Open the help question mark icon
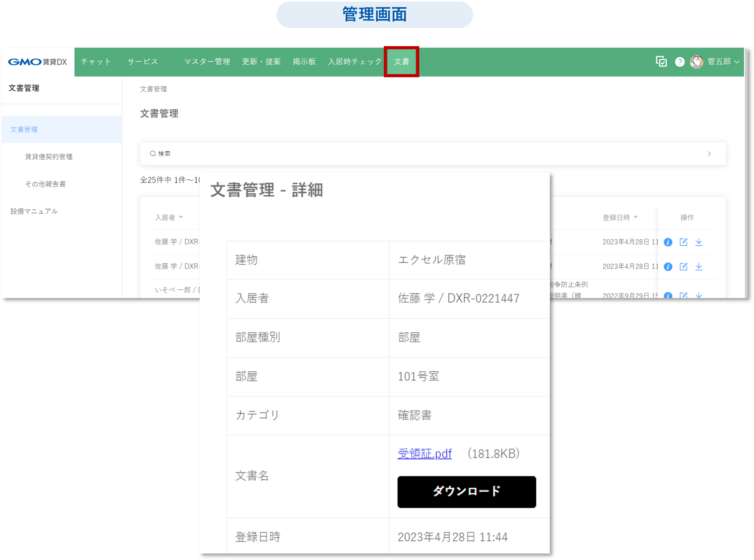Screen dimensions: 754x560 tap(679, 62)
